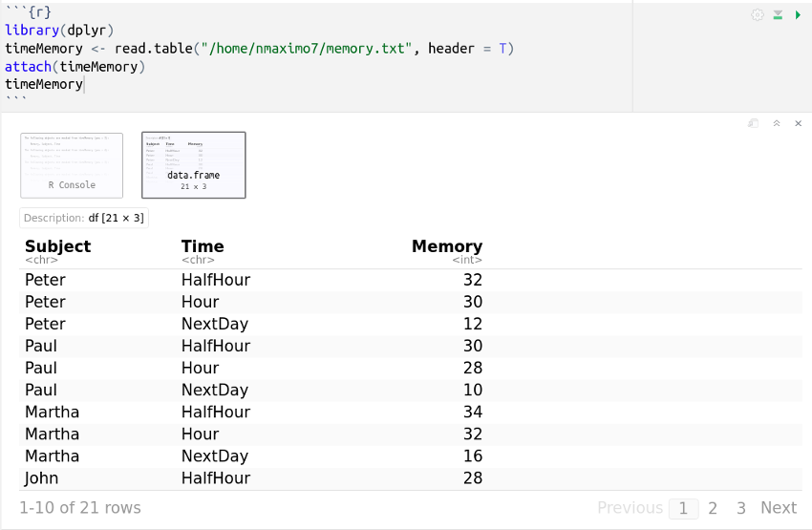Click the read.table code line
The width and height of the screenshot is (812, 530).
point(258,49)
